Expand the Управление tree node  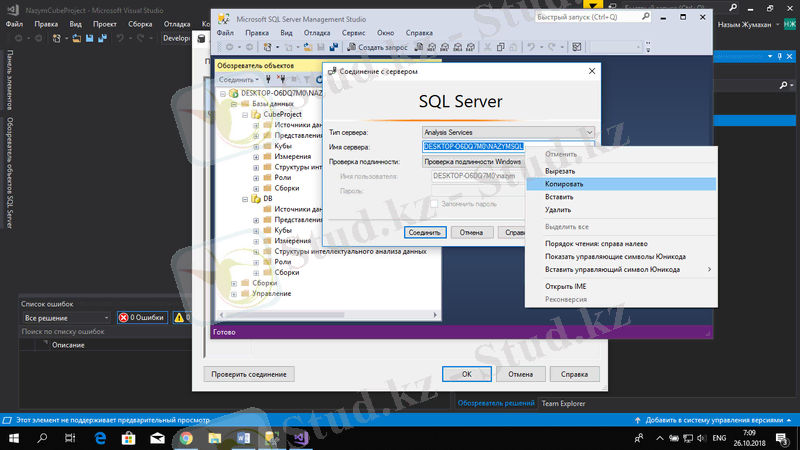click(233, 293)
